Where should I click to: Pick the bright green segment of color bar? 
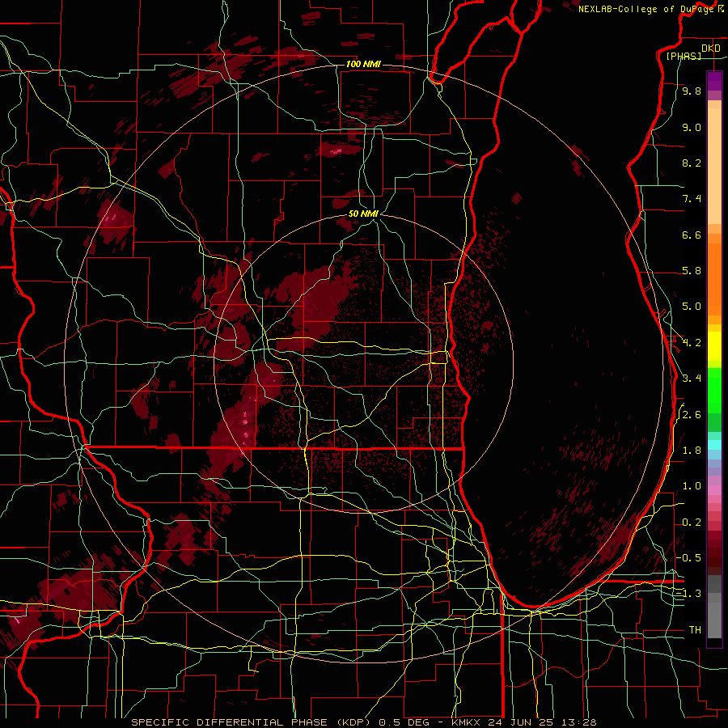[x=714, y=391]
